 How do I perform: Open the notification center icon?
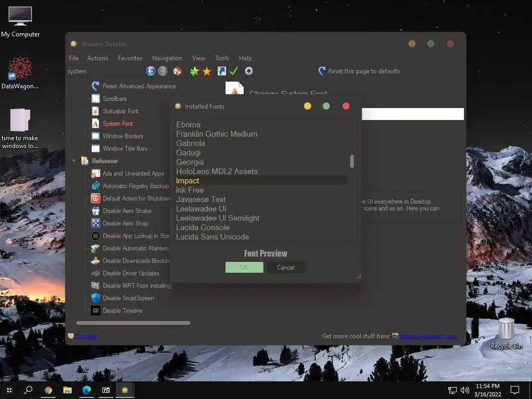(515, 390)
